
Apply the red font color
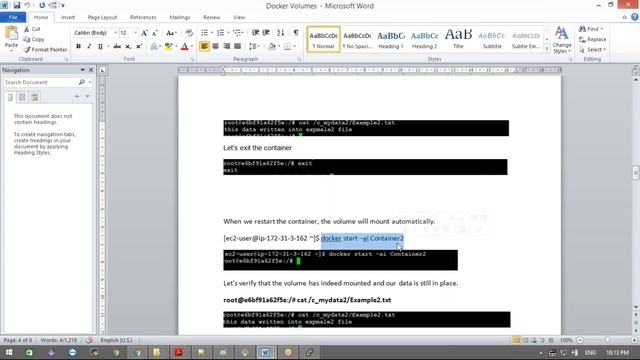(x=184, y=47)
